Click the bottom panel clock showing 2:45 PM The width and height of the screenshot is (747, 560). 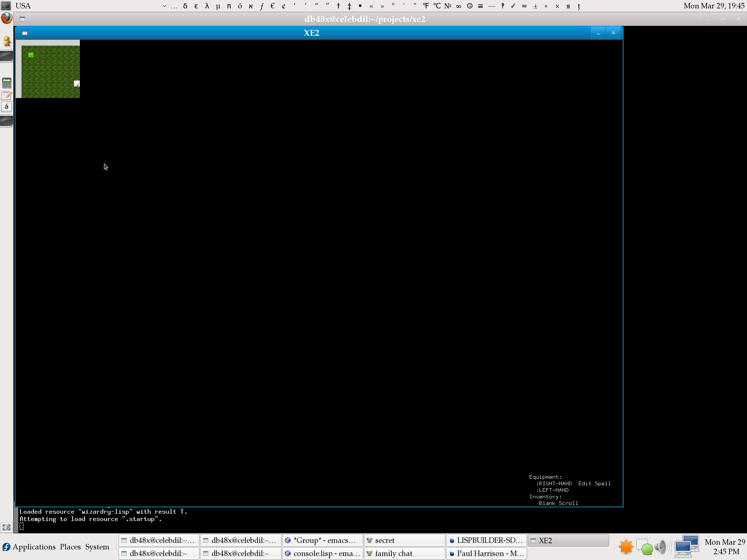pos(725,547)
